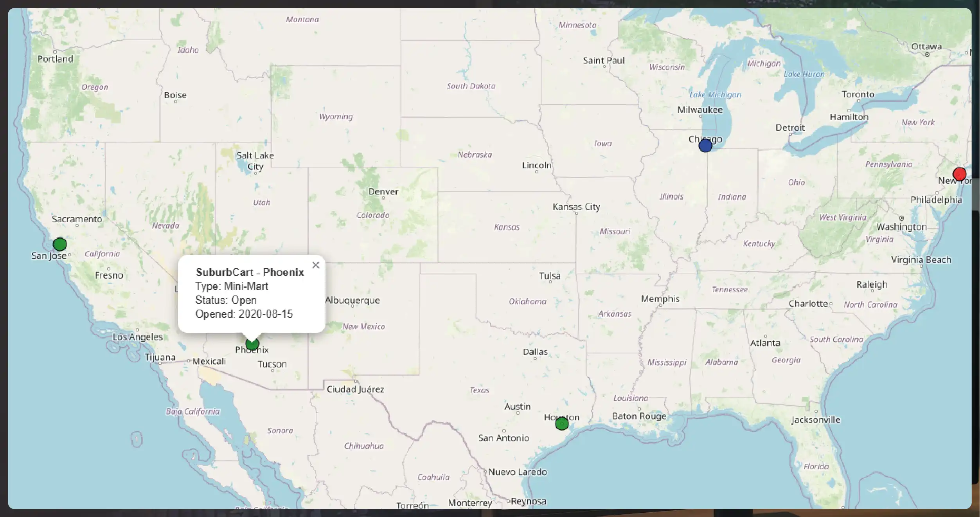This screenshot has width=980, height=517.
Task: Click the Portland city label
Action: (55, 59)
